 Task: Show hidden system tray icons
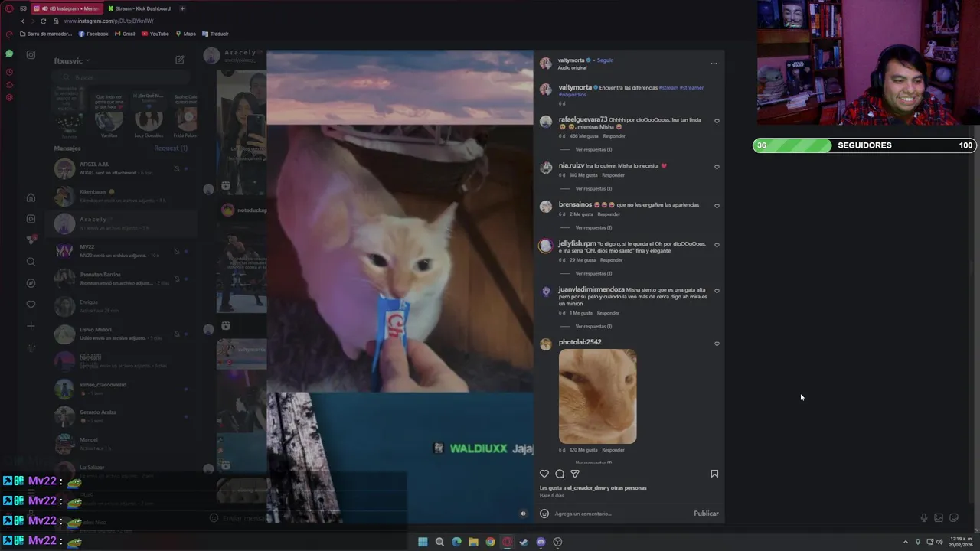905,542
